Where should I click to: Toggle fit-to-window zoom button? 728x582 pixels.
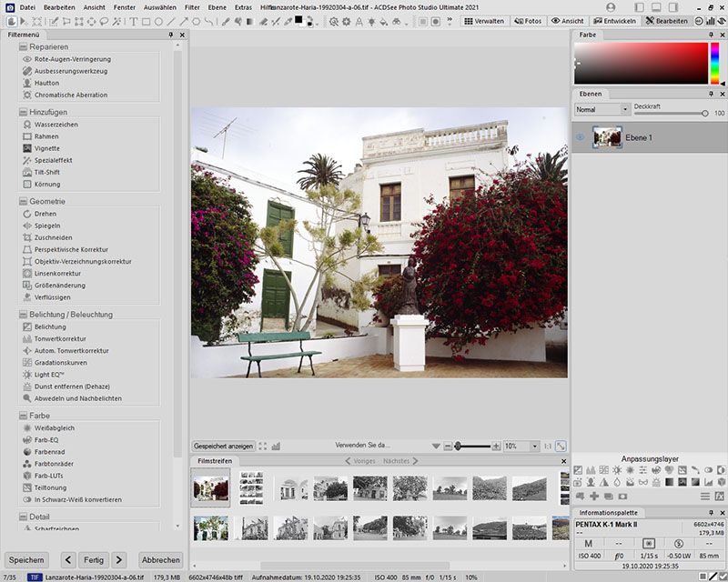click(x=561, y=447)
